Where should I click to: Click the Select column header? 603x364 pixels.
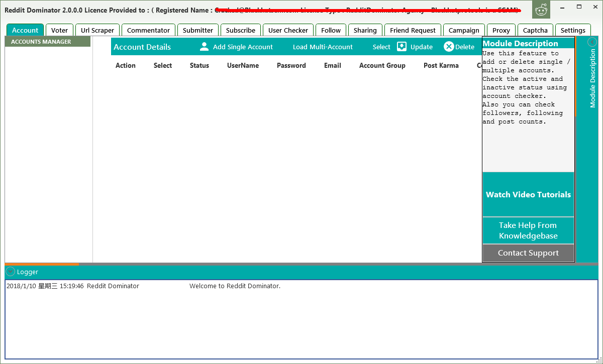point(163,65)
